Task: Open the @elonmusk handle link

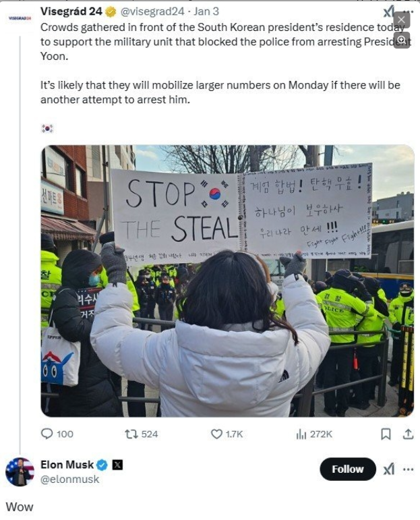Action: coord(69,480)
